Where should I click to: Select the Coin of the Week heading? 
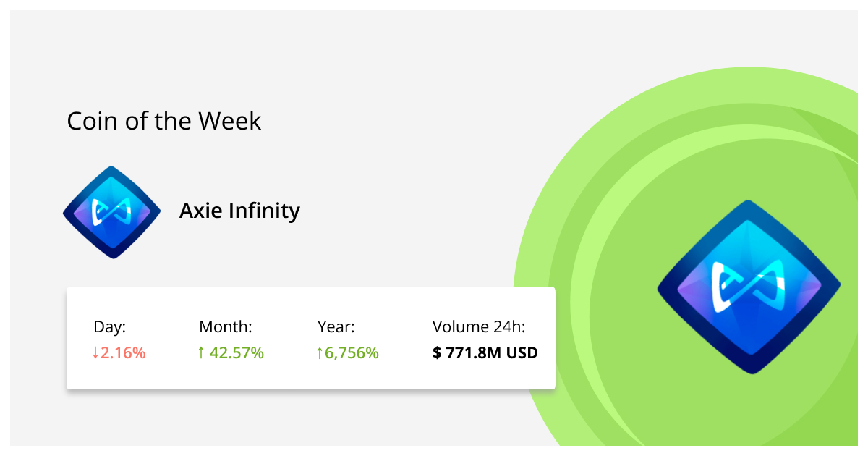tap(163, 121)
